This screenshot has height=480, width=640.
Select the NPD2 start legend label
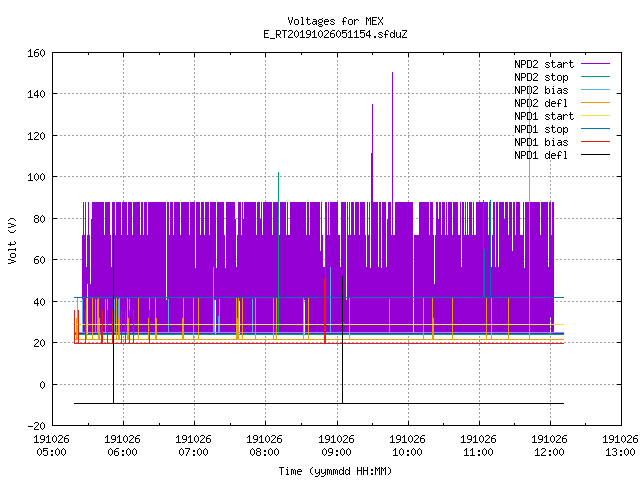tap(544, 64)
